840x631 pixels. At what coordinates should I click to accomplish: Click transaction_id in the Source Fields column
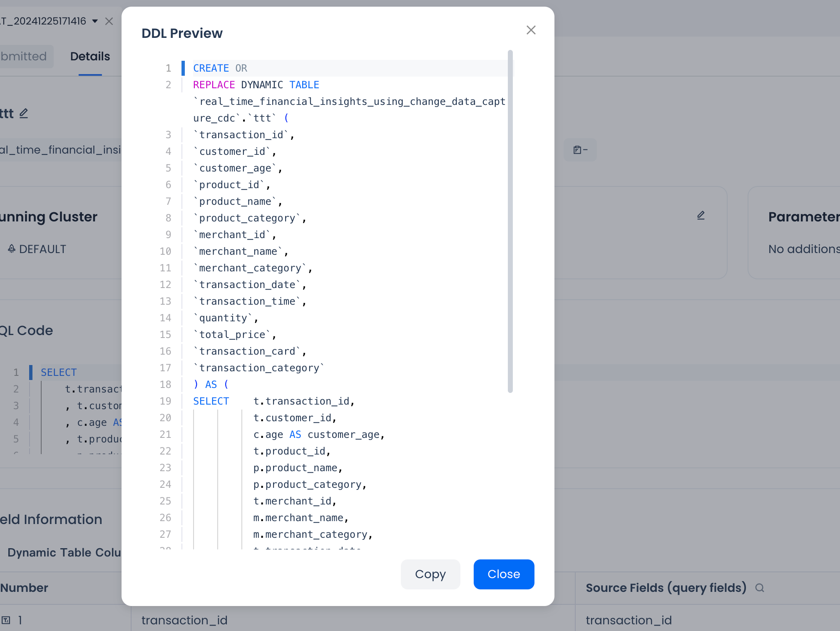tap(629, 620)
